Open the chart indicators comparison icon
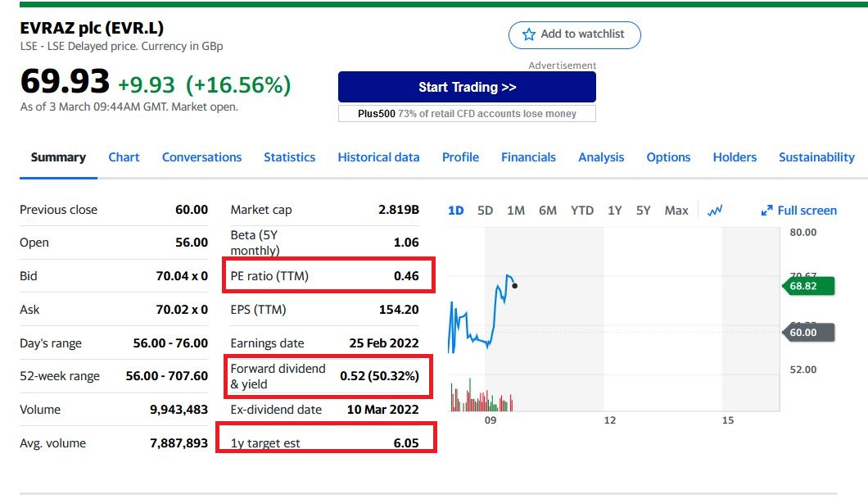 click(715, 211)
